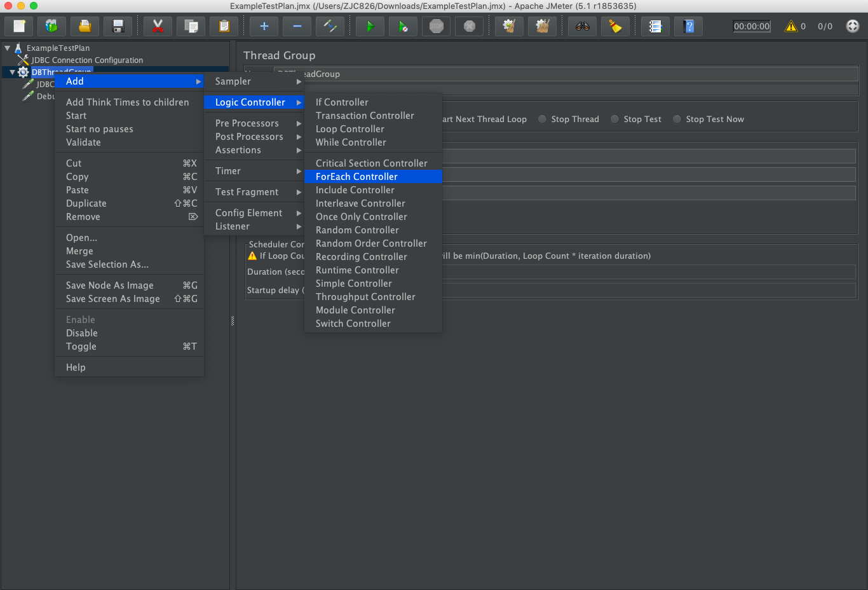Click Help at the menu bottom
Viewport: 868px width, 590px height.
click(129, 367)
